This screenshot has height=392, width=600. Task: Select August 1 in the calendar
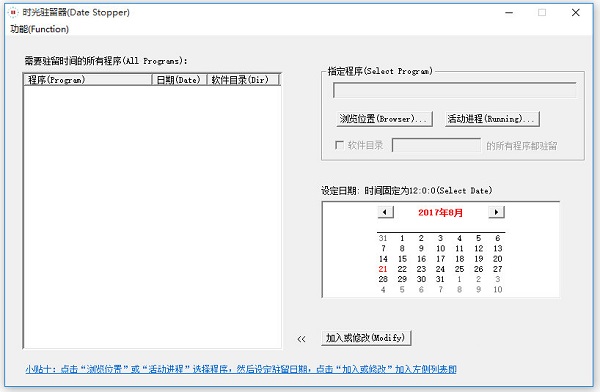pyautogui.click(x=402, y=238)
